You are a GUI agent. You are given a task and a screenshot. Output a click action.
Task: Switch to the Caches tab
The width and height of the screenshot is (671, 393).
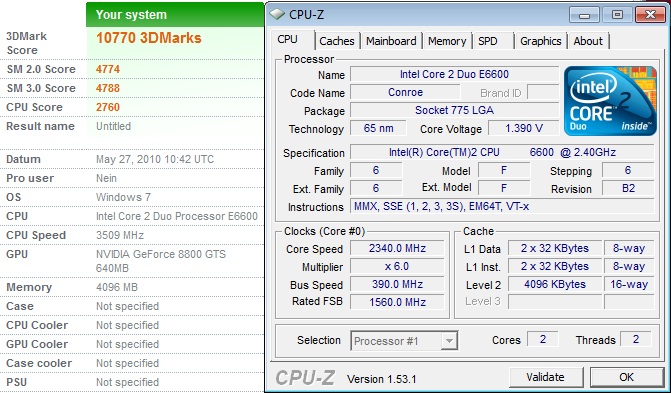pyautogui.click(x=337, y=41)
